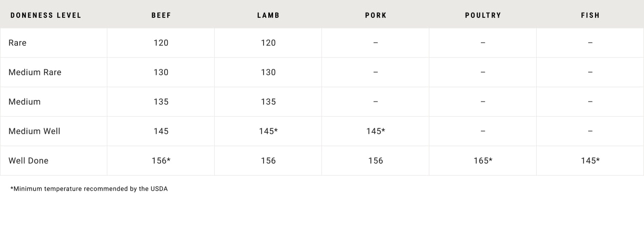
Task: Click the Beef Medium 135 cell
Action: pos(161,102)
